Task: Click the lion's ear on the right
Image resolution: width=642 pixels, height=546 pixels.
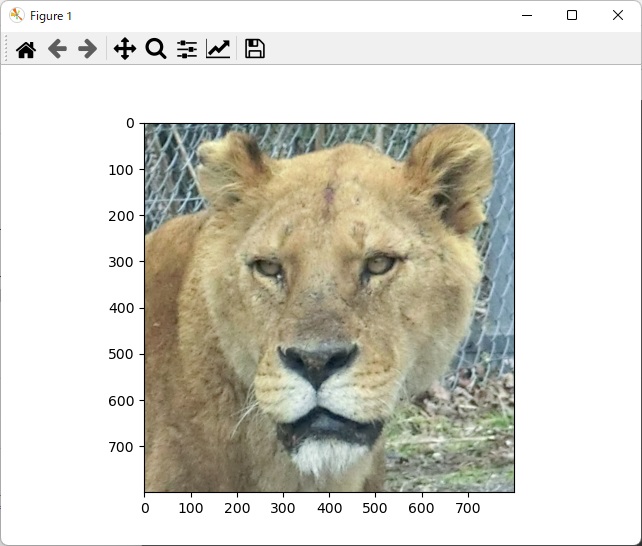Action: (x=452, y=170)
